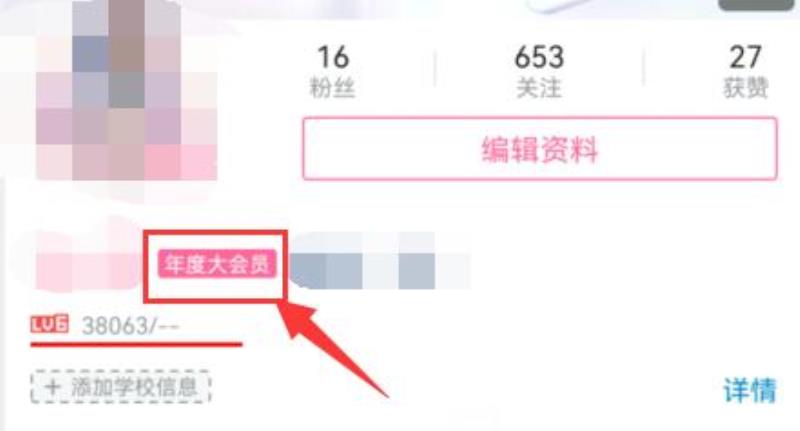Click the red arrow annotation graphic

[x=333, y=348]
